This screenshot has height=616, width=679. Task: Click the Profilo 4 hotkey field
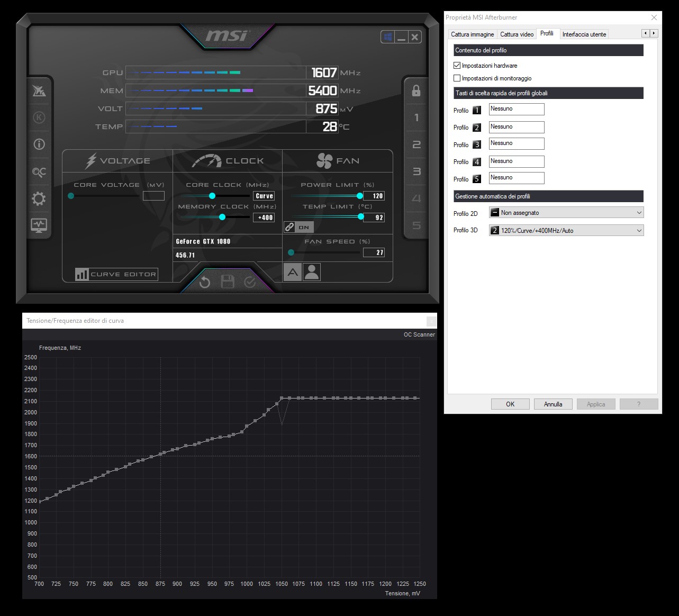coord(517,161)
